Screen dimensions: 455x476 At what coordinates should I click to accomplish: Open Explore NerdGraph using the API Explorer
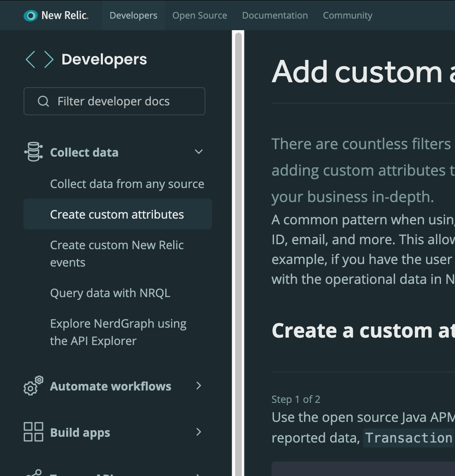tap(118, 332)
